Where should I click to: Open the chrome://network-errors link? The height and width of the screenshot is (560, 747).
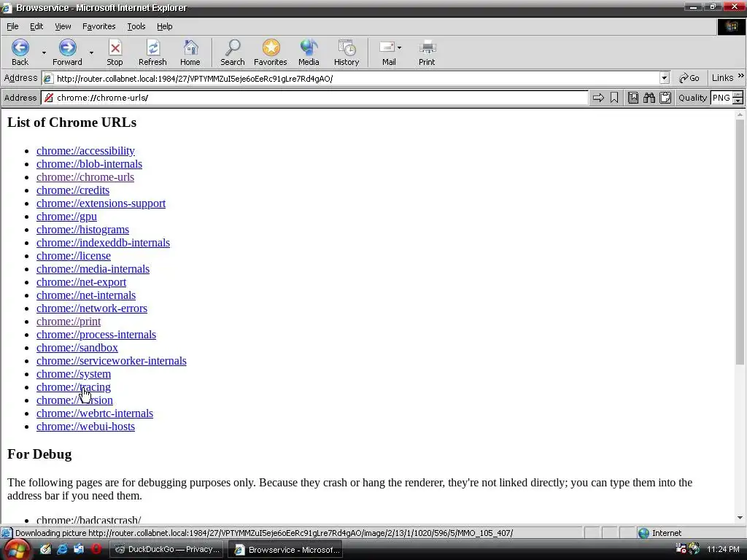92,308
